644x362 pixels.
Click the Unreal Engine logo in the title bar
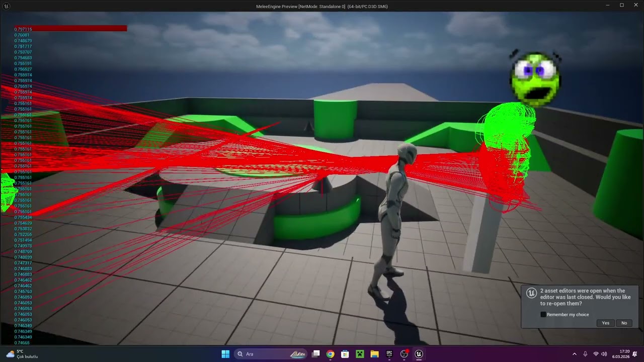coord(7,6)
